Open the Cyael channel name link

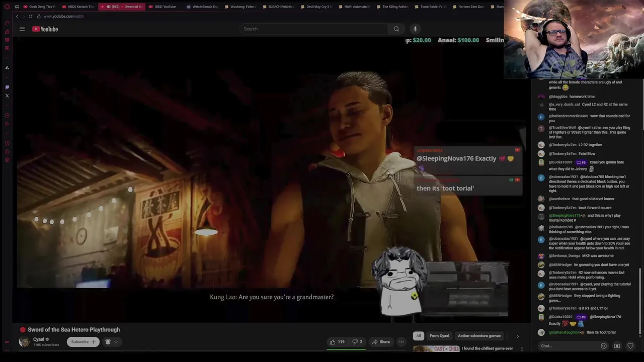[x=39, y=339]
